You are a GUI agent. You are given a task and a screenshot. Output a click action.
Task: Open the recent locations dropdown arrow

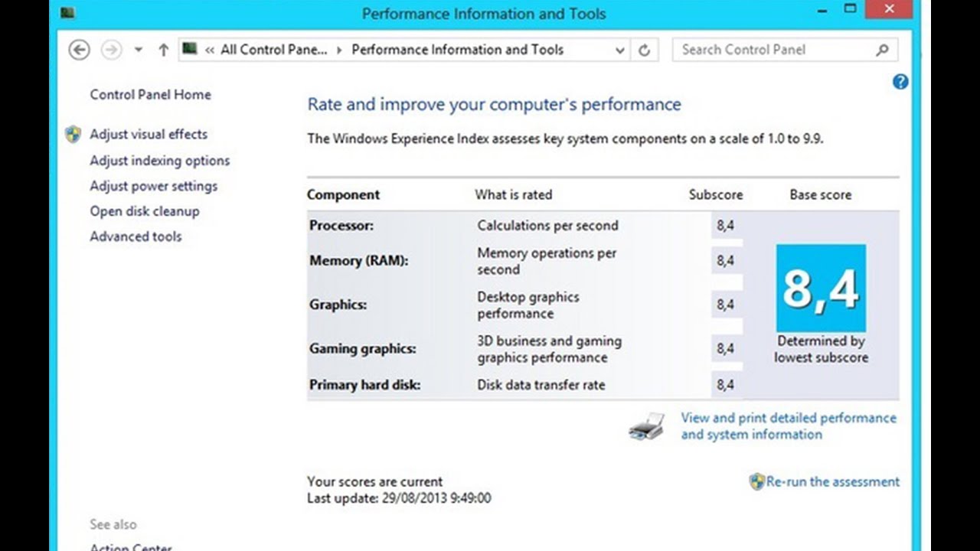coord(138,50)
